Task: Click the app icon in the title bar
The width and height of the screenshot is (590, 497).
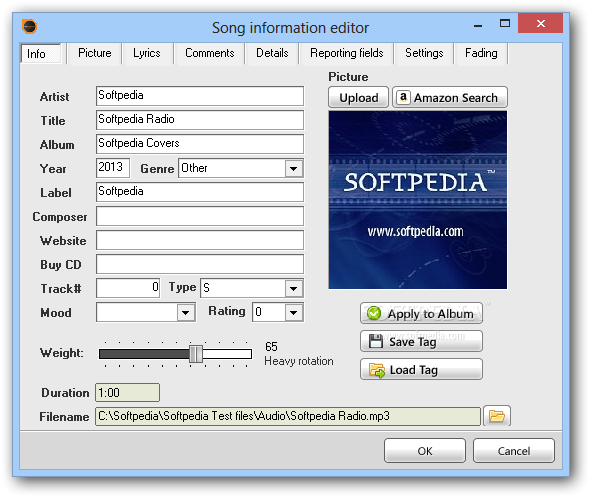Action: tap(29, 26)
